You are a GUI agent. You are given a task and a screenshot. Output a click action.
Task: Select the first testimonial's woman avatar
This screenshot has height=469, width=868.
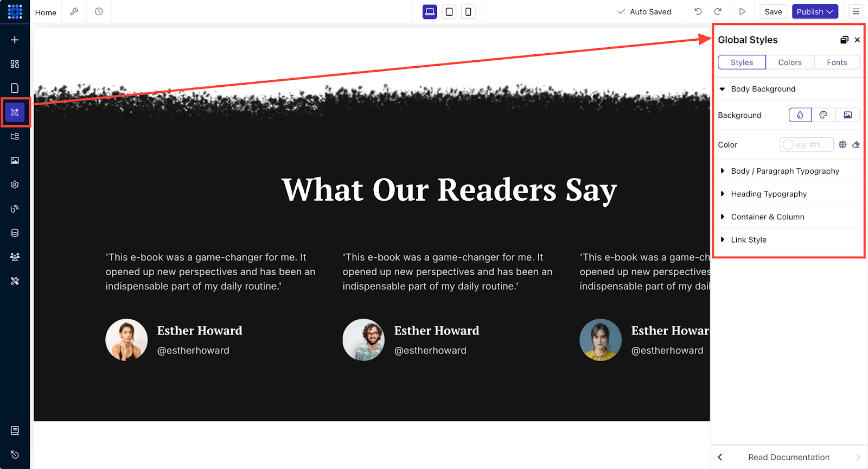[126, 340]
